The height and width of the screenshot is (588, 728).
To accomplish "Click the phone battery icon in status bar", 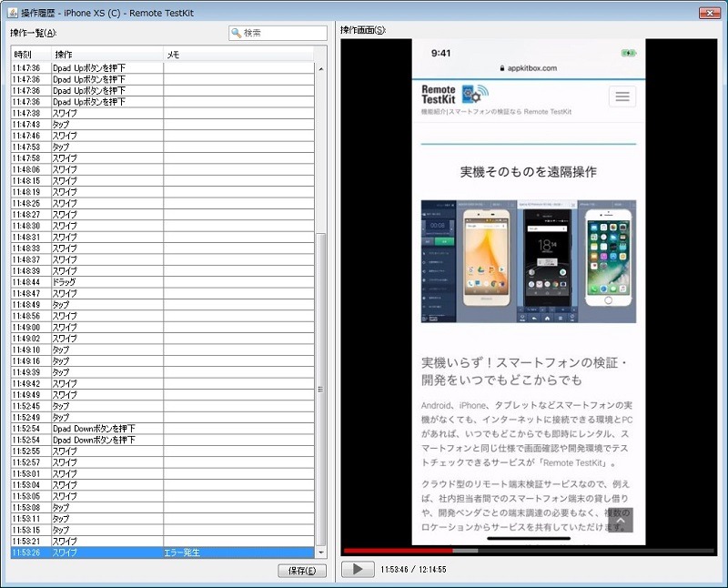I will coord(629,54).
